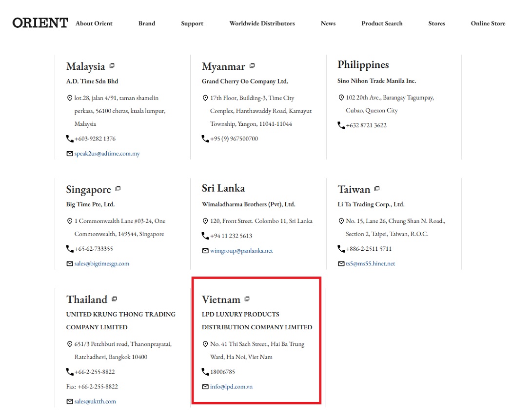Select text Sino Nihon Trade Manila Inc.

(x=377, y=80)
